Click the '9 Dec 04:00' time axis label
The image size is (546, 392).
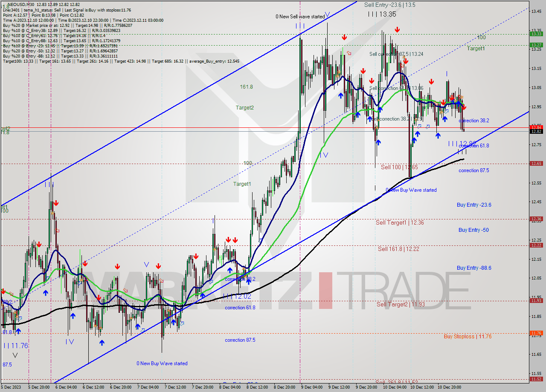click(312, 387)
